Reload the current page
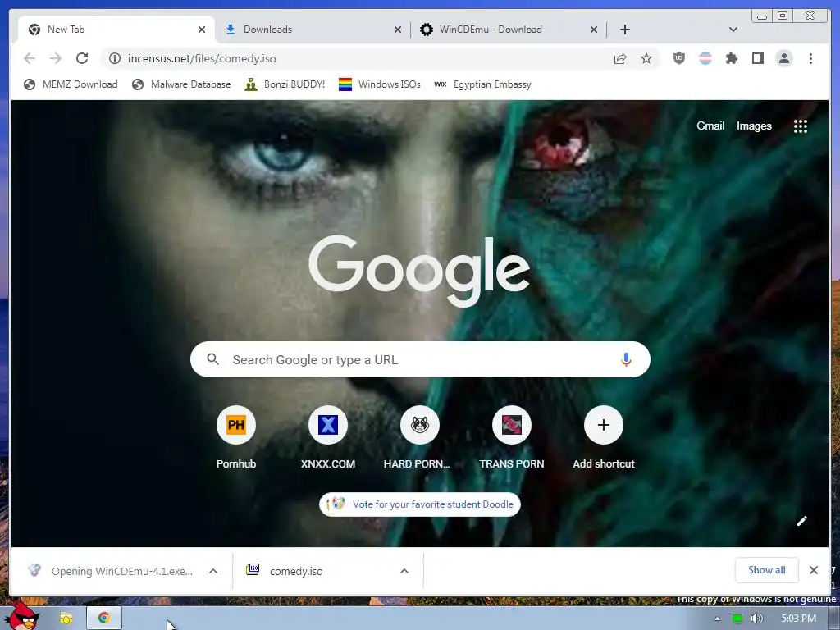The image size is (840, 630). tap(82, 58)
